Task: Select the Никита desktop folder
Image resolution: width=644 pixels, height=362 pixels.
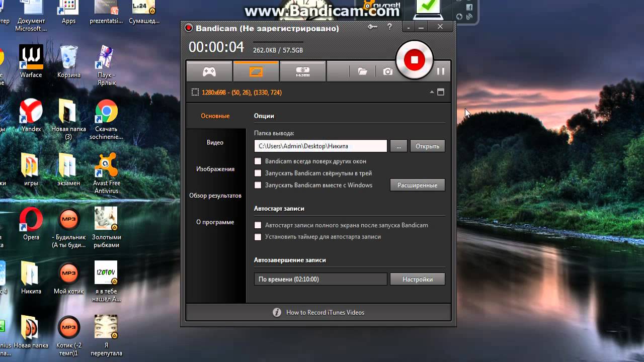Action: [x=31, y=278]
